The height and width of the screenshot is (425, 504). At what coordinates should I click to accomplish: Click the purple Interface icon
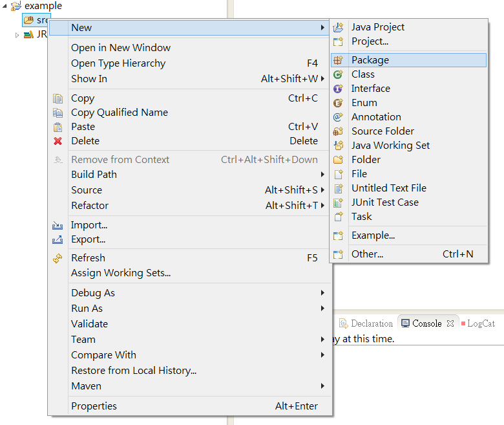coord(338,89)
